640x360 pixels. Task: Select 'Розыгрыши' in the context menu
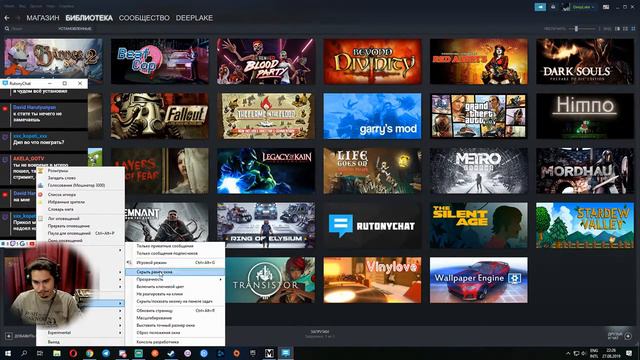[80, 171]
